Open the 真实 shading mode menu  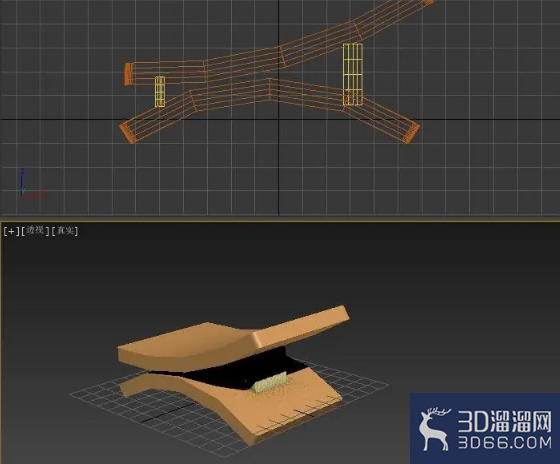[x=65, y=231]
